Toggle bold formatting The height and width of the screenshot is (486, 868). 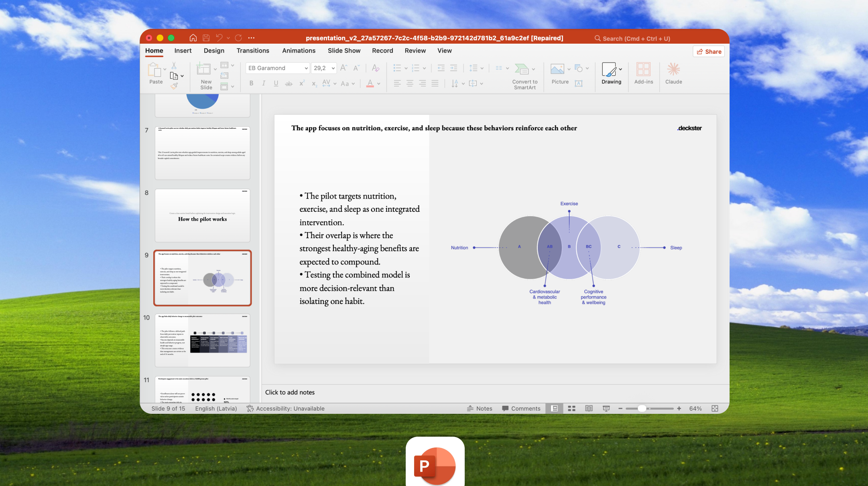click(251, 83)
